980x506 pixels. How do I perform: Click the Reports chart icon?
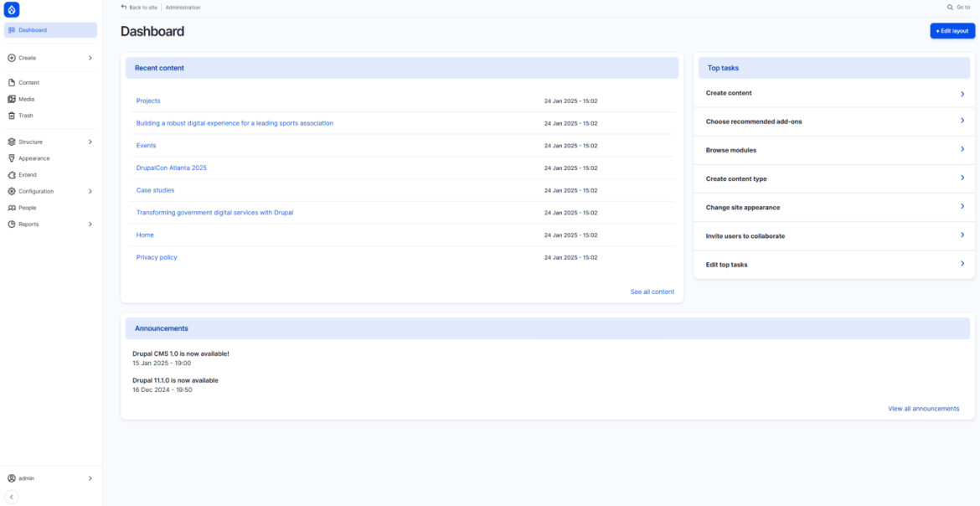coord(12,224)
